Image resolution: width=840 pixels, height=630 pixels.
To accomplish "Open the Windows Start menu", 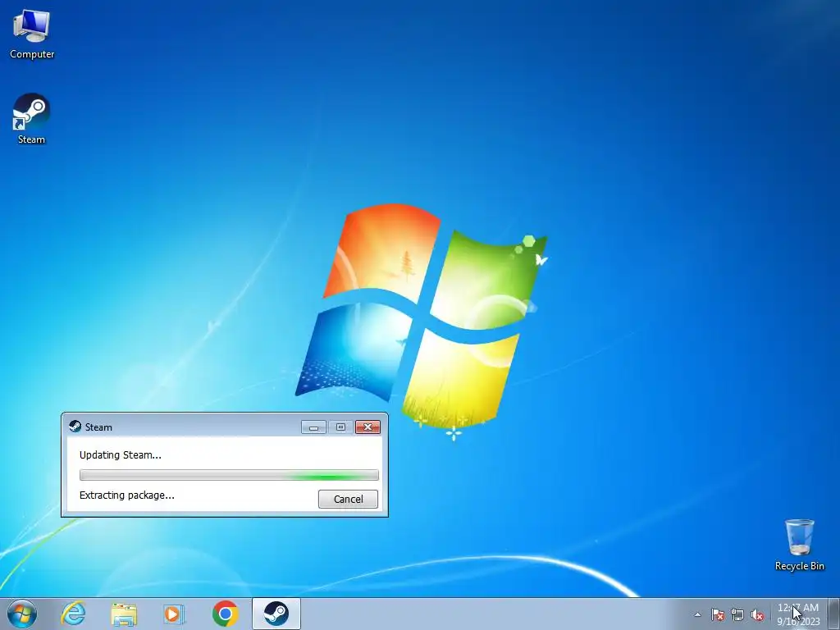I will [x=22, y=614].
